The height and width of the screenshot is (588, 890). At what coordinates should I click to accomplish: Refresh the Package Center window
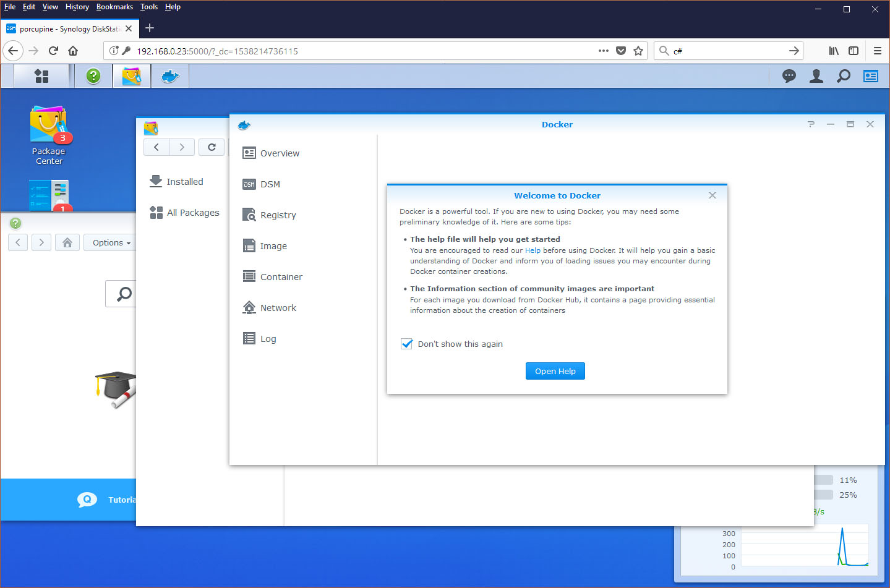tap(212, 147)
